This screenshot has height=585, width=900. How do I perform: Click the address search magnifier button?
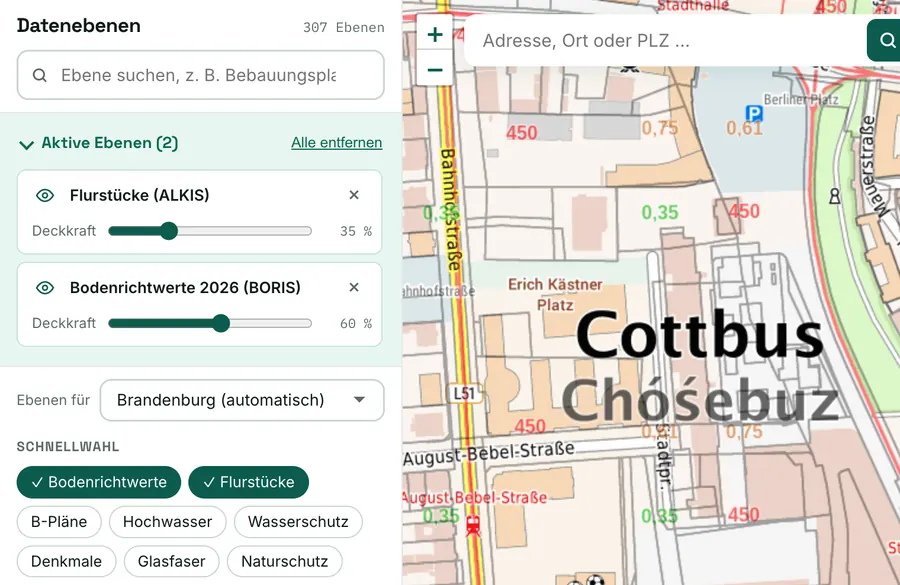coord(886,40)
